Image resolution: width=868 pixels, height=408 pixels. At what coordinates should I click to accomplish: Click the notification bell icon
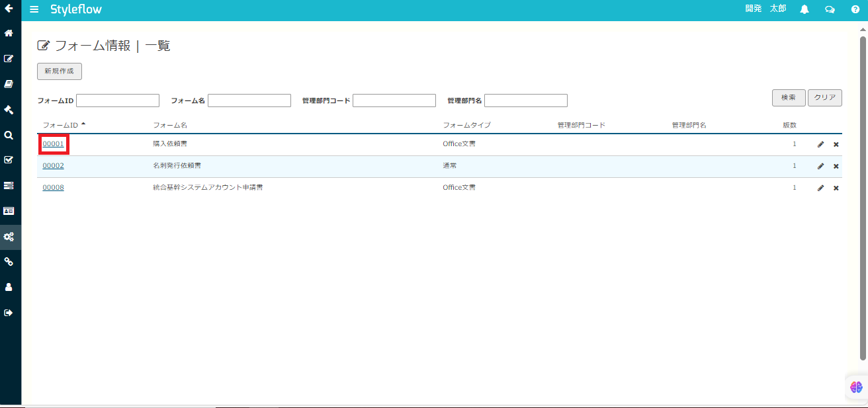[804, 9]
